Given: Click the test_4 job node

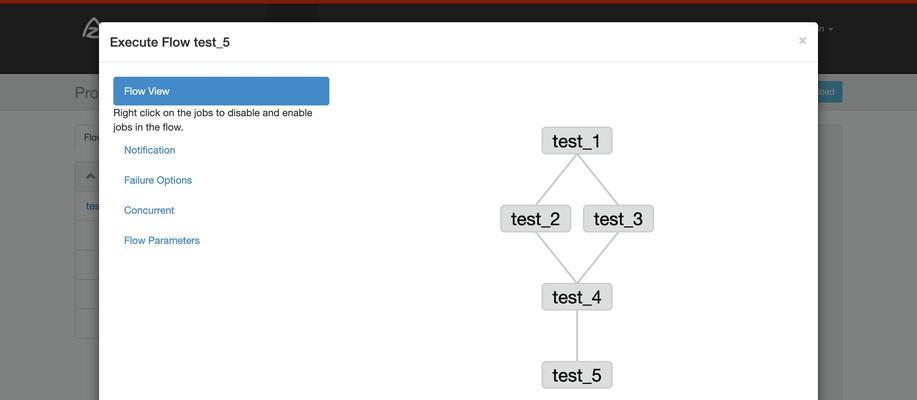Looking at the screenshot, I should (x=577, y=297).
